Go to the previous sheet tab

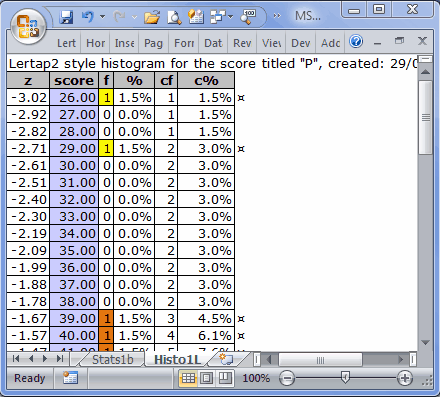(x=31, y=359)
